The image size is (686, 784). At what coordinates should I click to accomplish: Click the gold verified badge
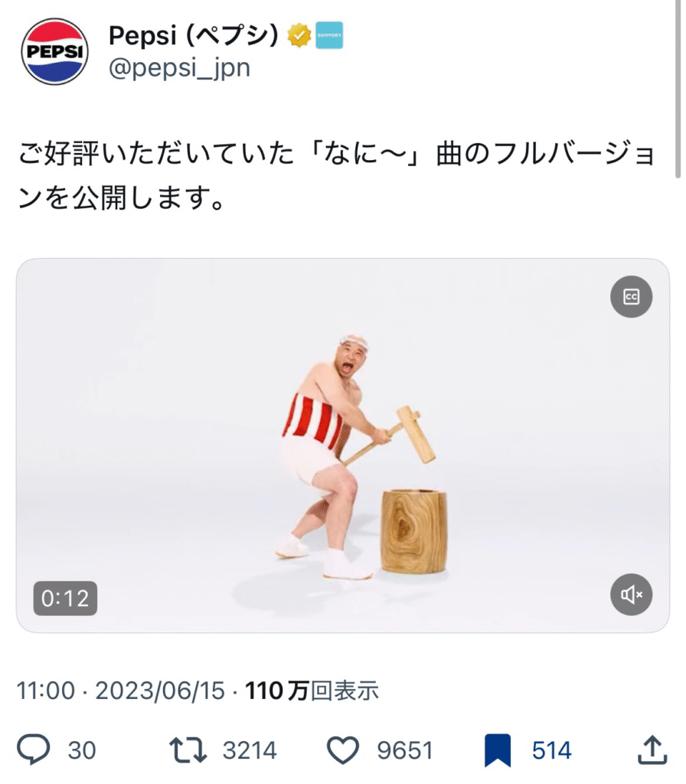pos(299,35)
